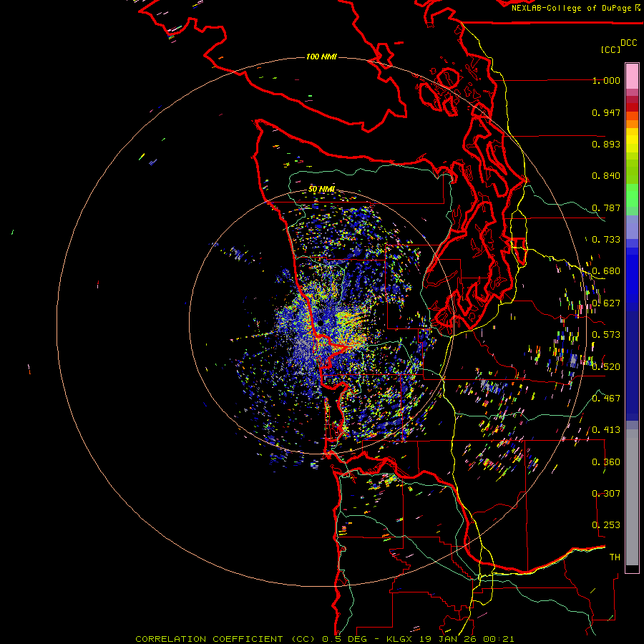Click the 0.307 scale value
Viewport: 644px width, 644px height.
(x=606, y=494)
